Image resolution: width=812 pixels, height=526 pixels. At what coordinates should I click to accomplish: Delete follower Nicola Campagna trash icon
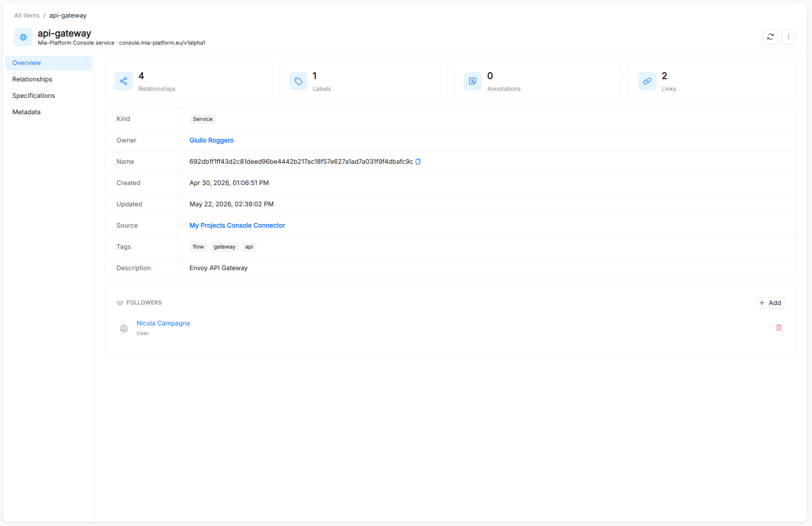tap(779, 328)
